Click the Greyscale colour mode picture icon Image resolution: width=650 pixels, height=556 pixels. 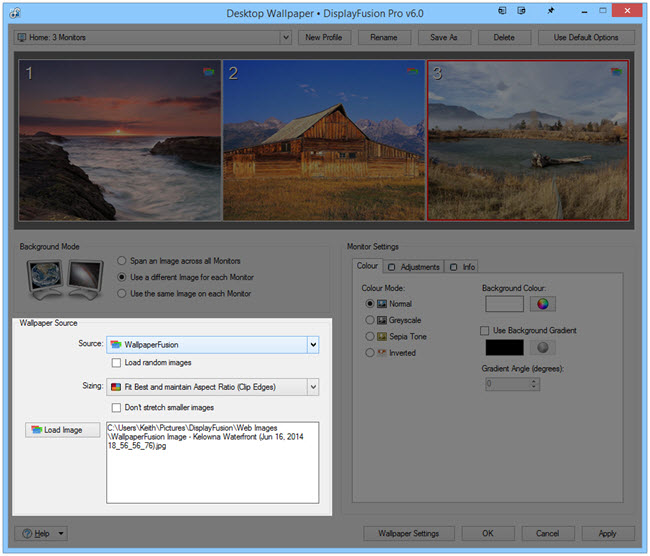382,320
